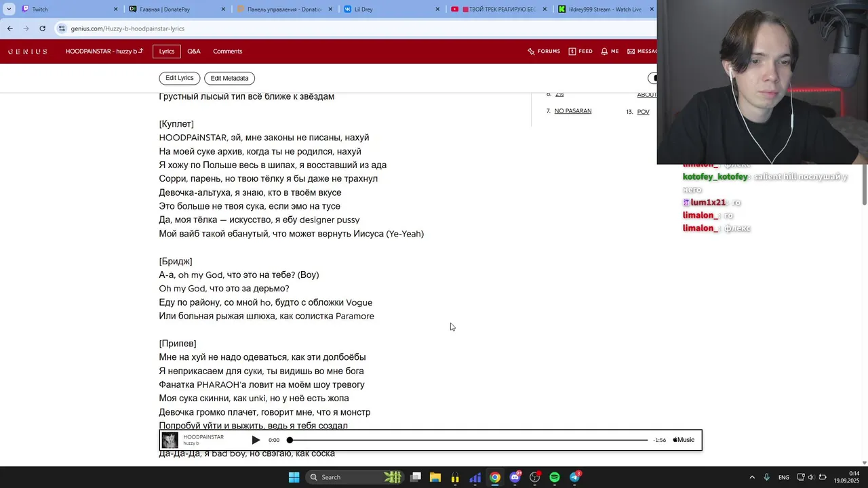
Task: Open Spotify from the taskbar
Action: click(x=555, y=477)
